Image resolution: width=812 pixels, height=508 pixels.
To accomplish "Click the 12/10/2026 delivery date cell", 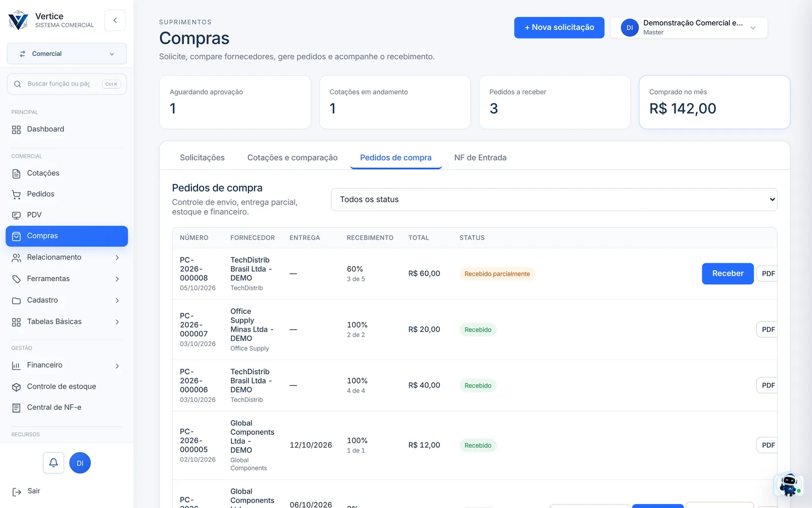I will coord(311,446).
